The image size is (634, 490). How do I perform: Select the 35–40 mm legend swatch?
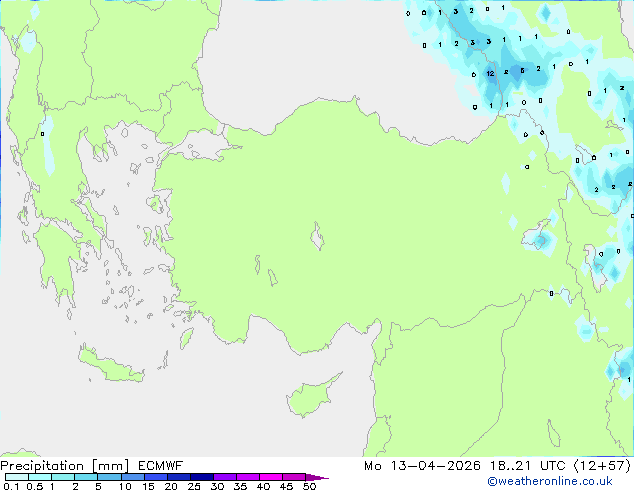click(247, 477)
